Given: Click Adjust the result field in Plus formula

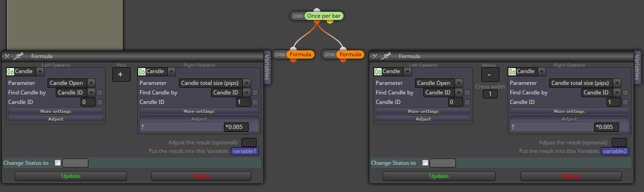Looking at the screenshot, I should point(249,143).
